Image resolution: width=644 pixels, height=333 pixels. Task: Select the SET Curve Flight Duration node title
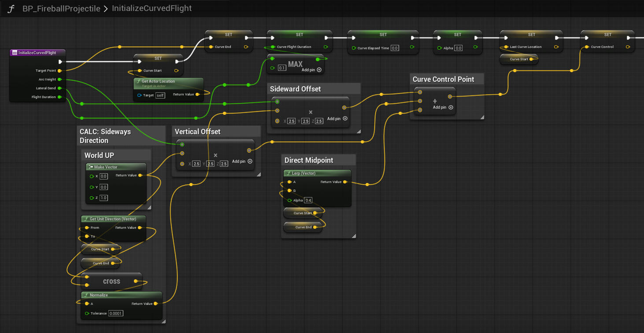point(300,35)
